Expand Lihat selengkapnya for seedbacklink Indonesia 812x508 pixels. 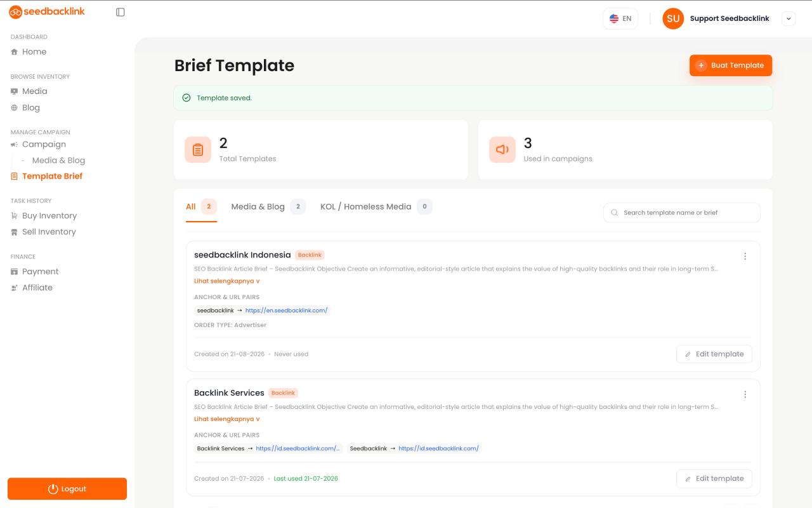226,281
